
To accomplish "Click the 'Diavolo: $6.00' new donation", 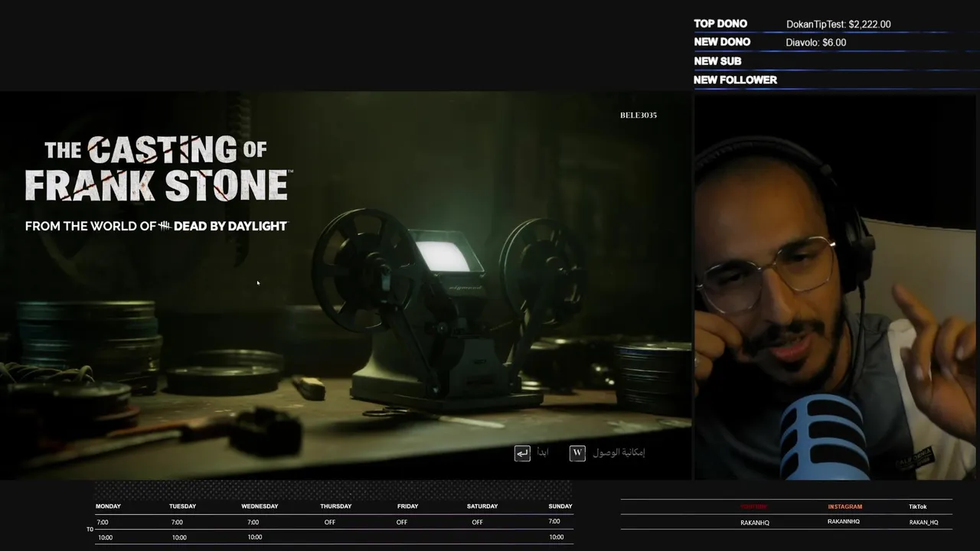I will tap(816, 43).
